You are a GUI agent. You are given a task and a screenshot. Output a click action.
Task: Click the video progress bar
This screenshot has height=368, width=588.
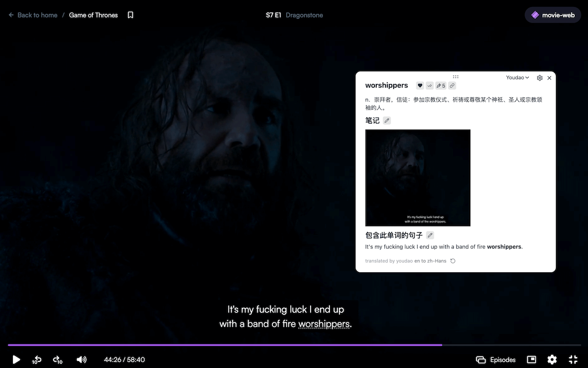click(294, 345)
